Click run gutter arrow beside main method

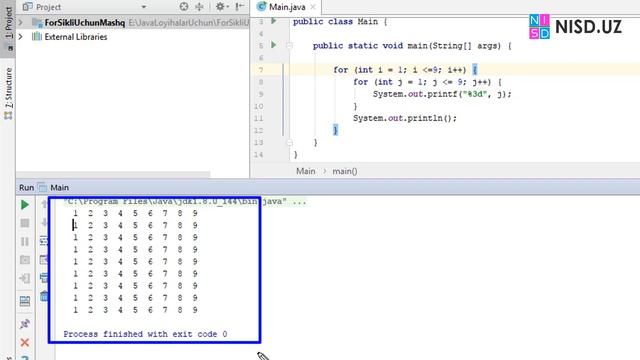click(274, 45)
